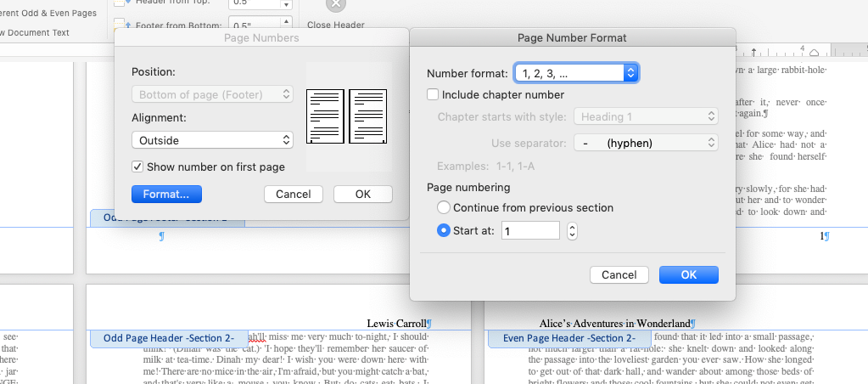Click the right indent marker on ruler
Image resolution: width=868 pixels, height=384 pixels.
click(x=814, y=53)
